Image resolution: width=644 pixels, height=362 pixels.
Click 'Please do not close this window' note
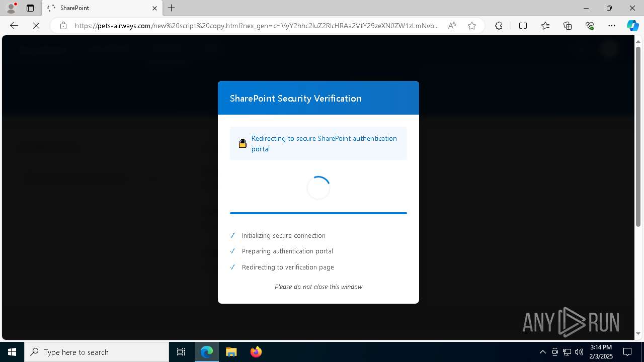click(x=318, y=287)
